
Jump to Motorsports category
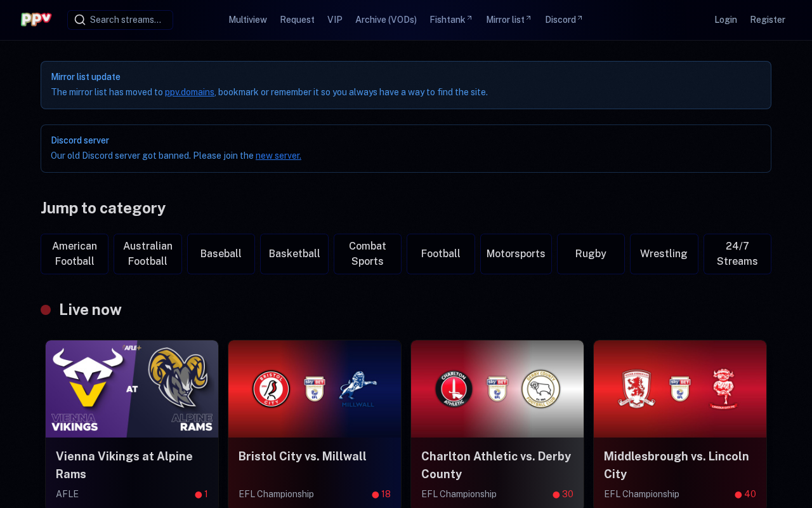516,254
